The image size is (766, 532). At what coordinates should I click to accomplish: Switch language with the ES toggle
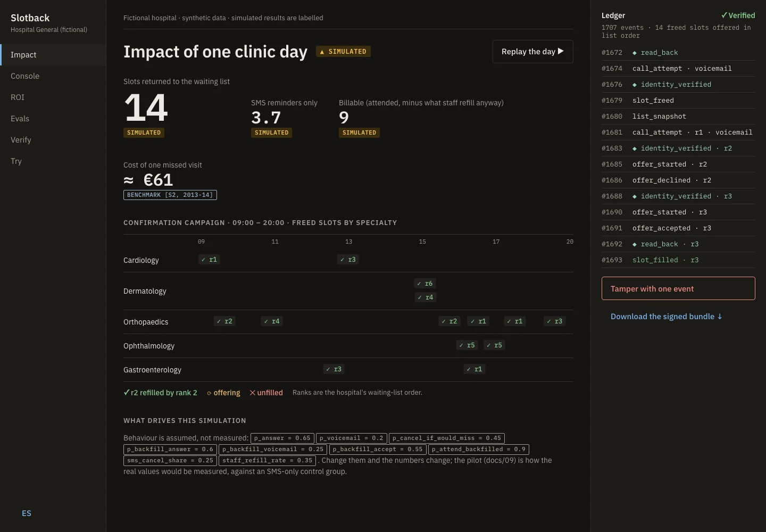(27, 513)
